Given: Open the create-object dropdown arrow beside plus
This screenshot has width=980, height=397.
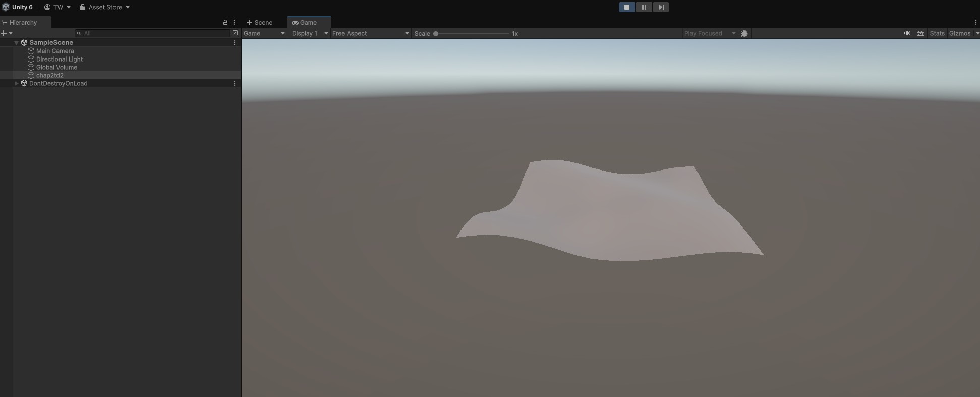Looking at the screenshot, I should coord(11,33).
